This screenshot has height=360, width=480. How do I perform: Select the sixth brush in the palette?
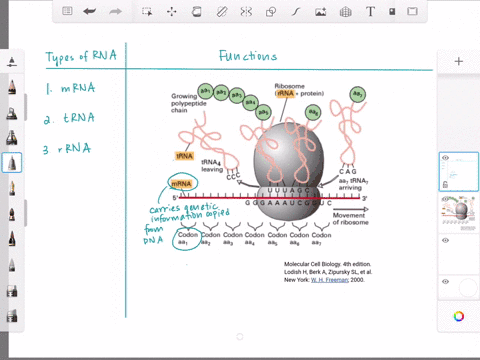pos(12,214)
